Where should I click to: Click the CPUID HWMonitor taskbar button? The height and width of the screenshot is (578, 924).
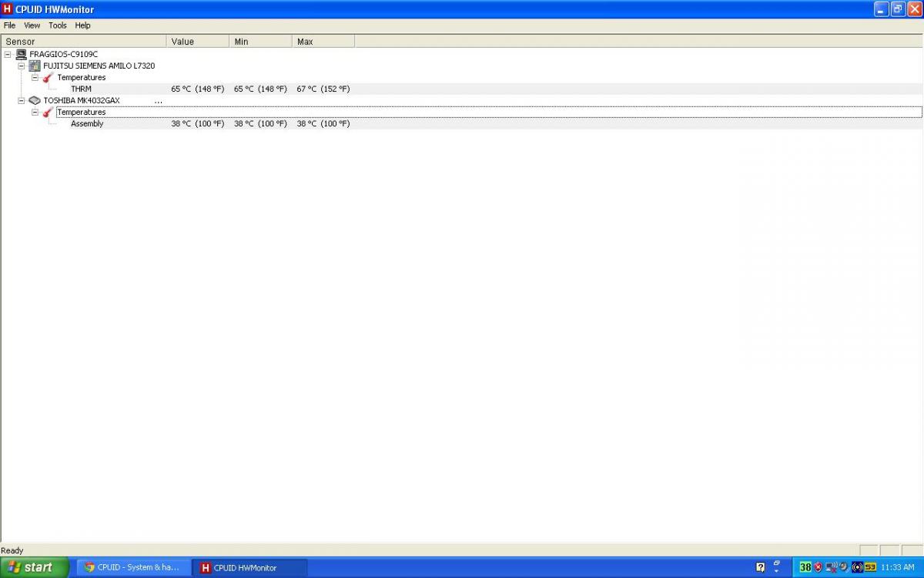[249, 567]
